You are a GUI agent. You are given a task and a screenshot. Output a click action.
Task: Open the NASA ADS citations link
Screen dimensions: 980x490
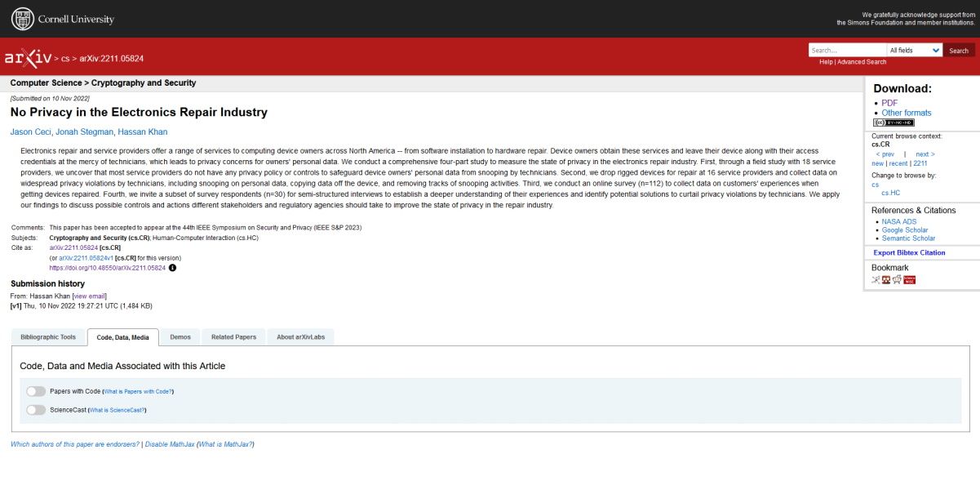899,221
